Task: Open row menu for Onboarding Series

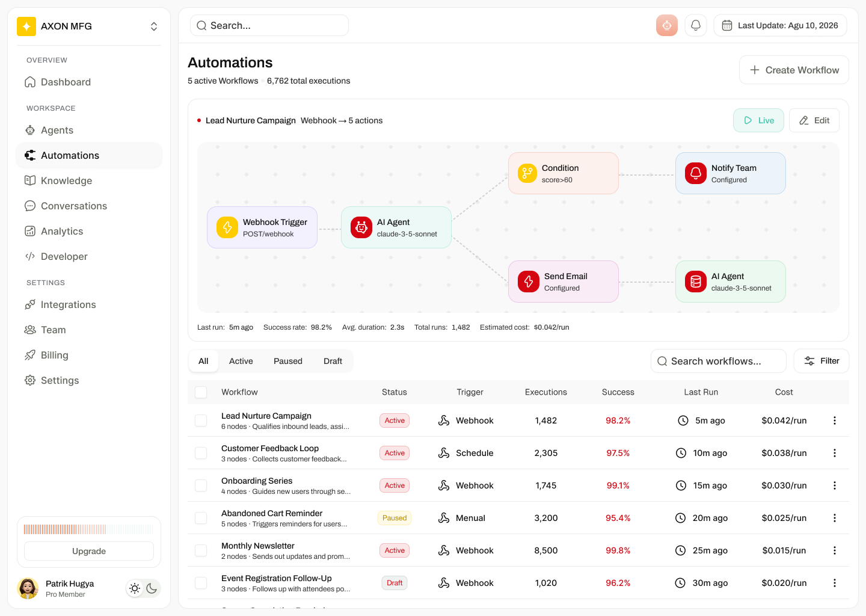Action: [835, 485]
